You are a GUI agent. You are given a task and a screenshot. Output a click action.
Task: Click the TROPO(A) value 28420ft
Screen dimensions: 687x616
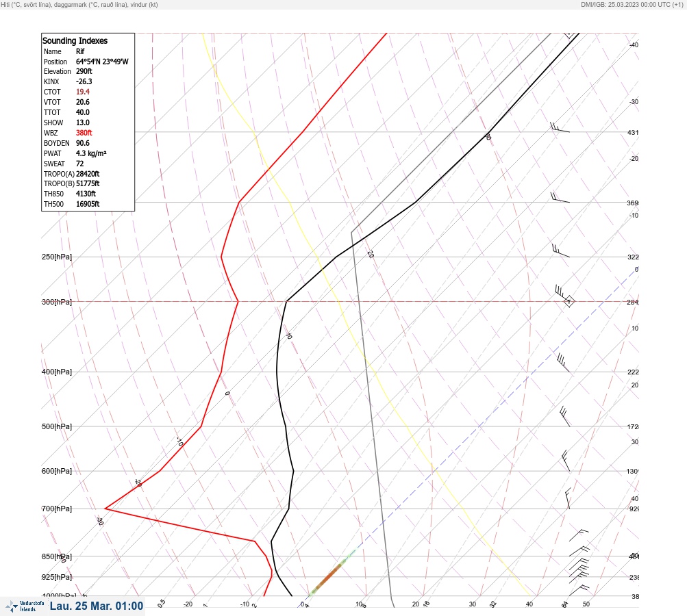[x=88, y=174]
